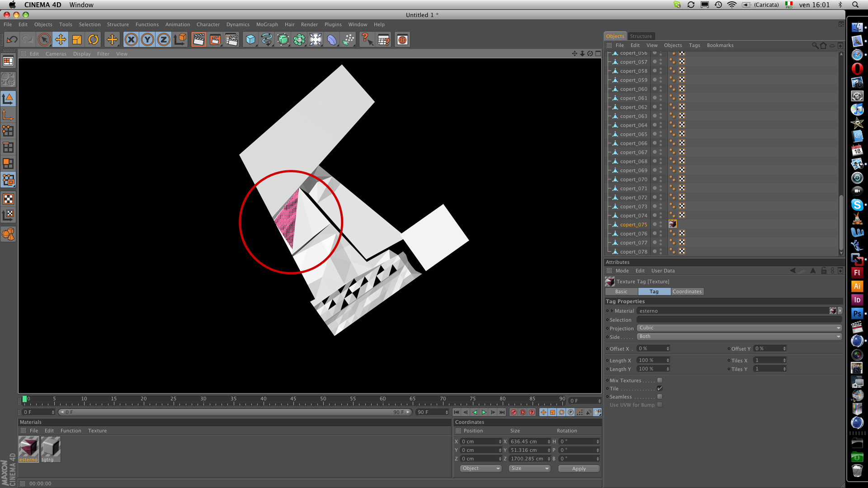Open the Object coordinates mode dropdown
868x488 pixels.
(x=481, y=469)
